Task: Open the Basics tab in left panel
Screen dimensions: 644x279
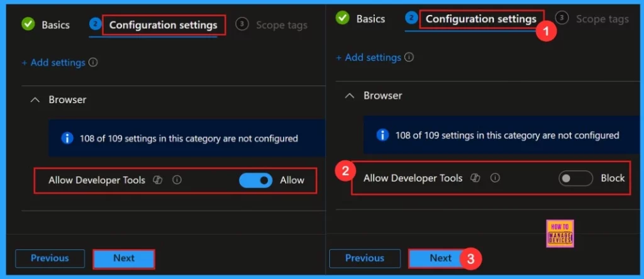Action: [x=55, y=25]
